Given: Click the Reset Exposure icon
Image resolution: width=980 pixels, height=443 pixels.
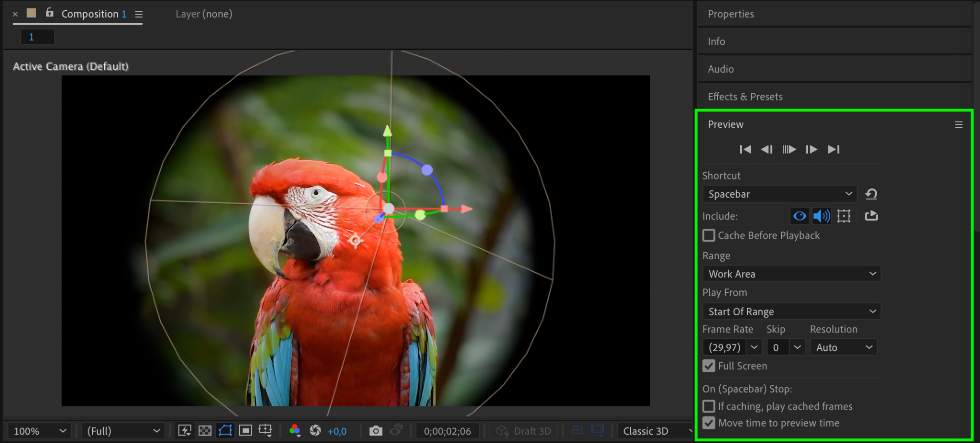Looking at the screenshot, I should pos(315,431).
